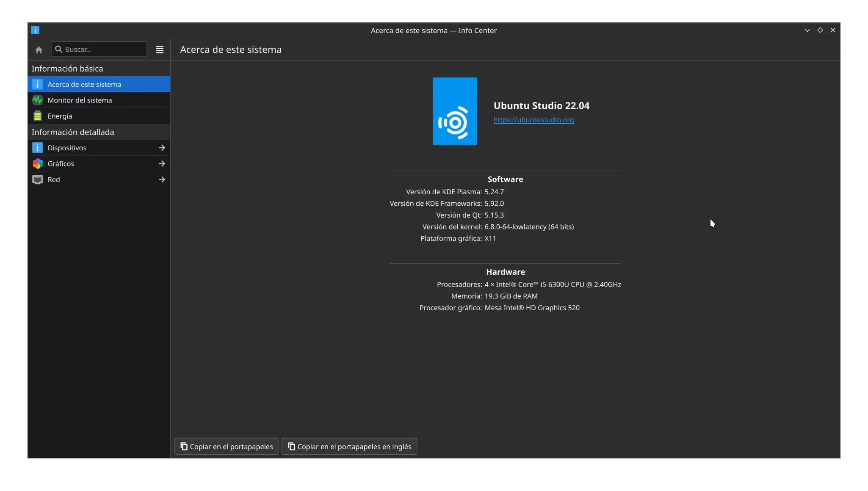This screenshot has width=868, height=491.
Task: Click the Gráficos colorful icon
Action: pyautogui.click(x=38, y=164)
